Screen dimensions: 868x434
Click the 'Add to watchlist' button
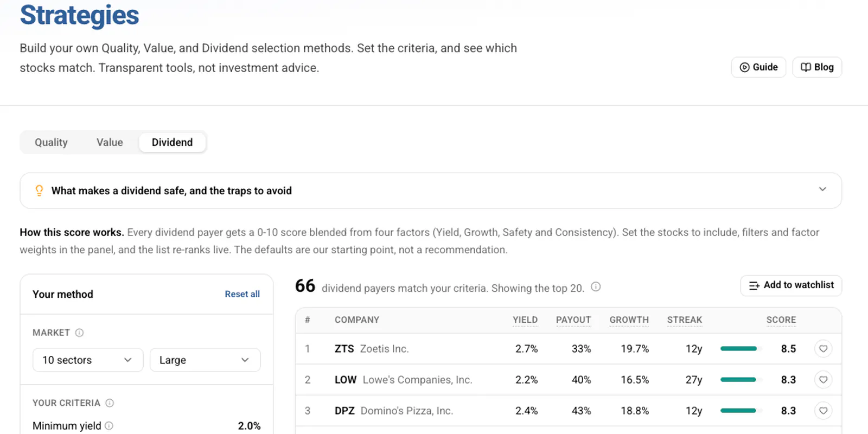791,285
